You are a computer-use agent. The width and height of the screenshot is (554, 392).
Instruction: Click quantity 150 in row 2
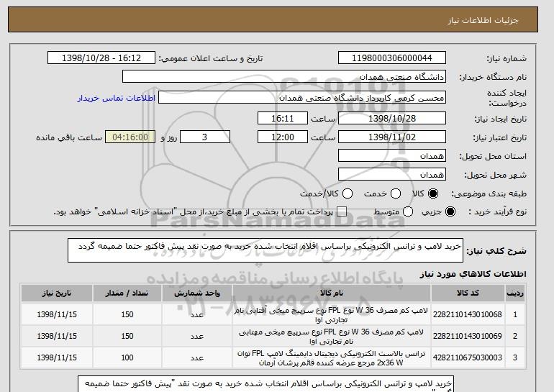[x=127, y=336]
